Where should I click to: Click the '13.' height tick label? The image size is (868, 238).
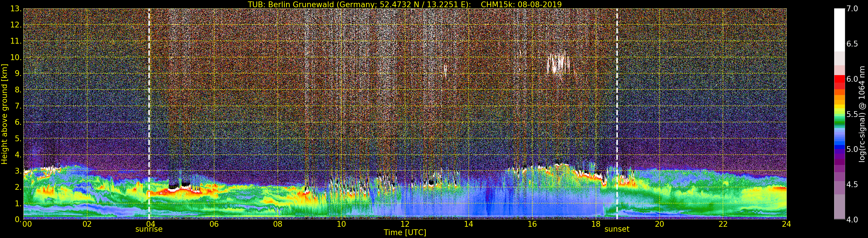[x=16, y=9]
